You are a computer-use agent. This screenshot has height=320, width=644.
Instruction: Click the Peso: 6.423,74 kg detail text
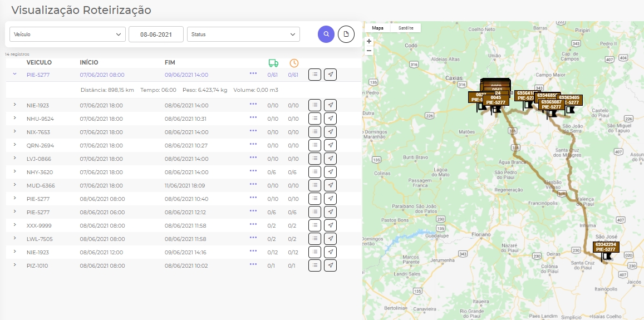(204, 90)
